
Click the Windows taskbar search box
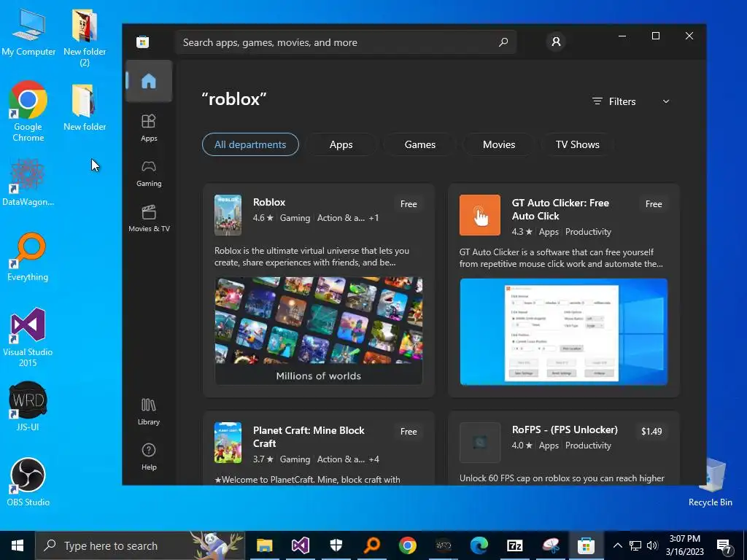pyautogui.click(x=140, y=545)
